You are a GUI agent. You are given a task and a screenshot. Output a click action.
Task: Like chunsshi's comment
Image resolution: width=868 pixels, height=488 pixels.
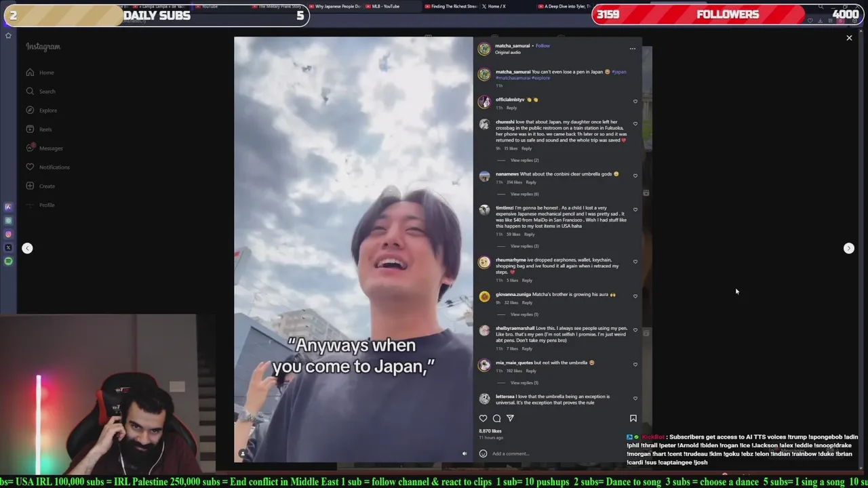tap(635, 124)
